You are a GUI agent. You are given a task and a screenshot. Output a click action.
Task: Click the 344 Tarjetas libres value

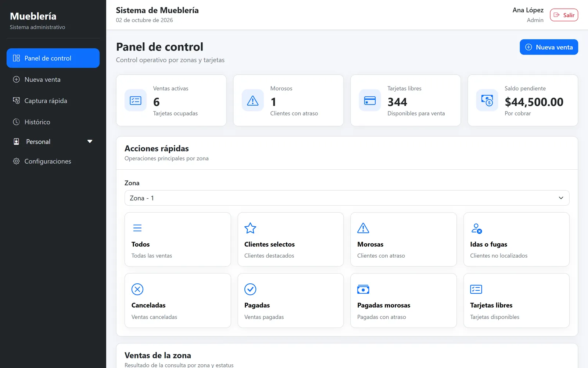tap(397, 102)
